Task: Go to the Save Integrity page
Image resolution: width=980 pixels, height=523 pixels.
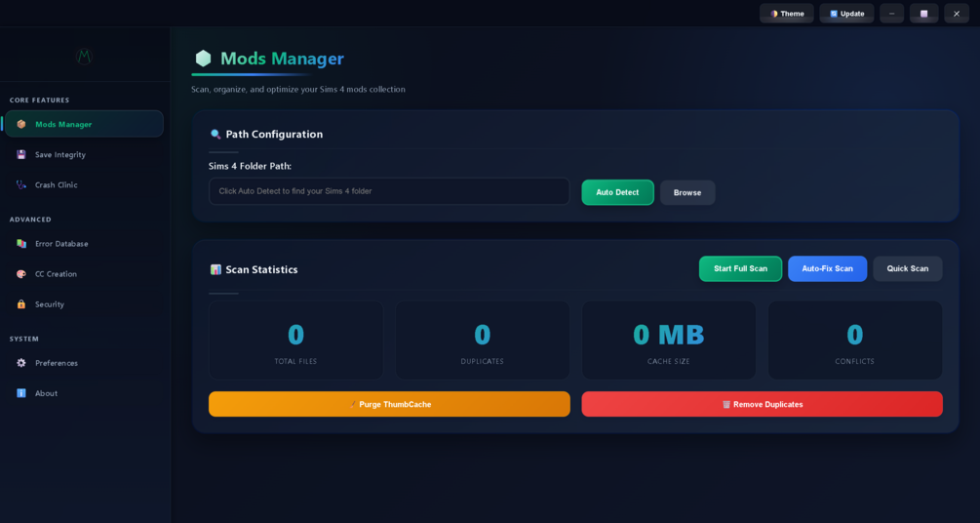Action: [x=85, y=154]
